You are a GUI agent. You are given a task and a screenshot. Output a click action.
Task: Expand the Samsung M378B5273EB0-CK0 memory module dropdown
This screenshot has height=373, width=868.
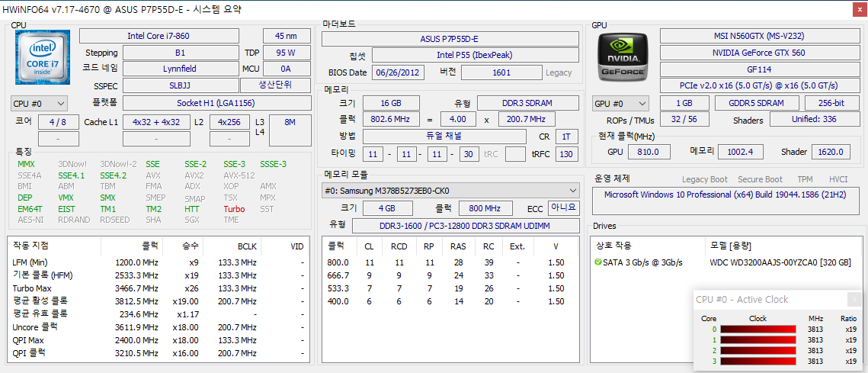[x=450, y=191]
